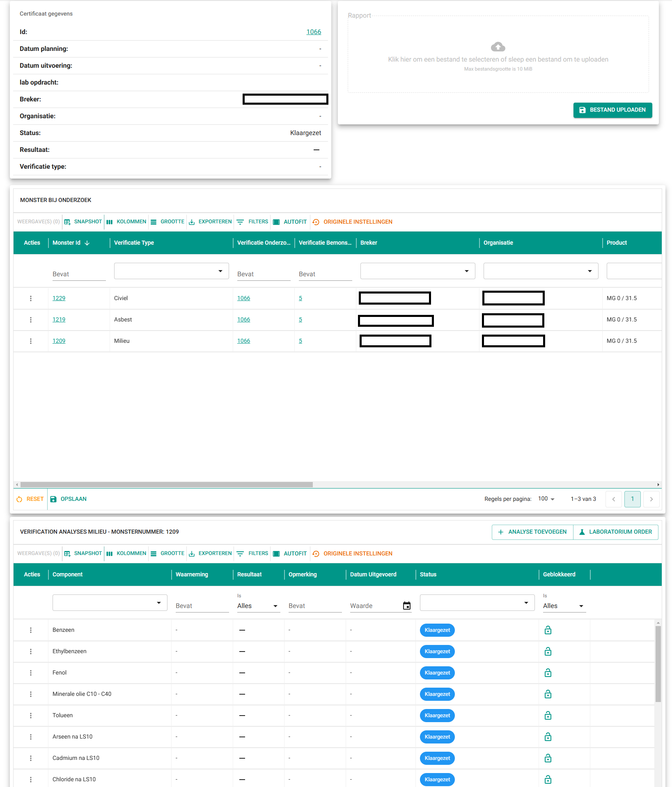Open actions menu for Ethylbenzeen row

[31, 652]
